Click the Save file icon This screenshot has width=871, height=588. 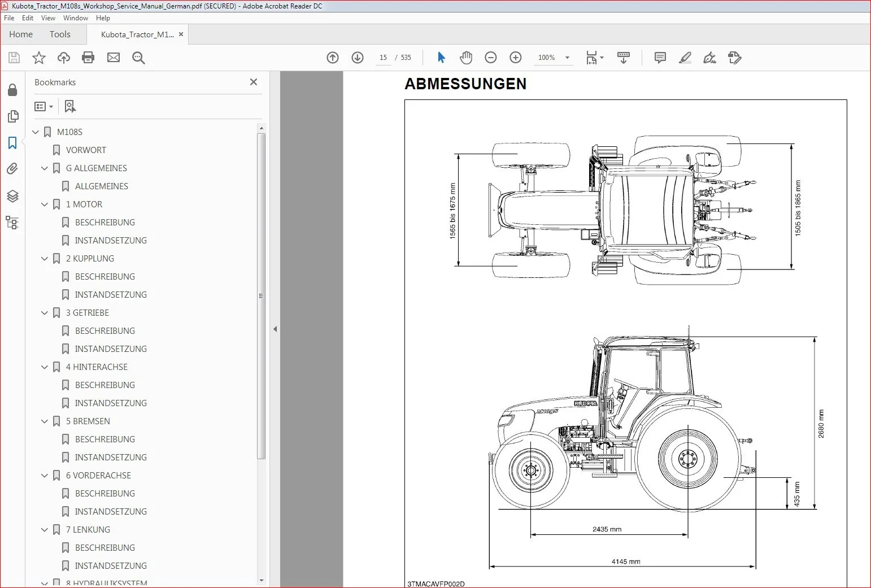(x=14, y=58)
